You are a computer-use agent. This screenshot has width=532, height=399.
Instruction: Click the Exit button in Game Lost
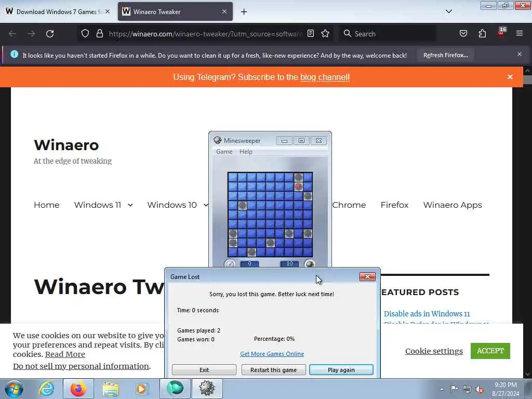[x=204, y=370]
